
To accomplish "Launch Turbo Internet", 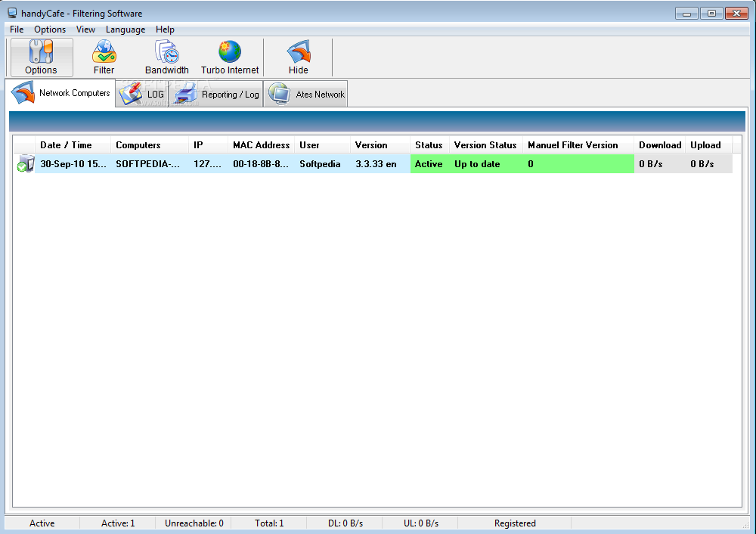I will pos(230,57).
